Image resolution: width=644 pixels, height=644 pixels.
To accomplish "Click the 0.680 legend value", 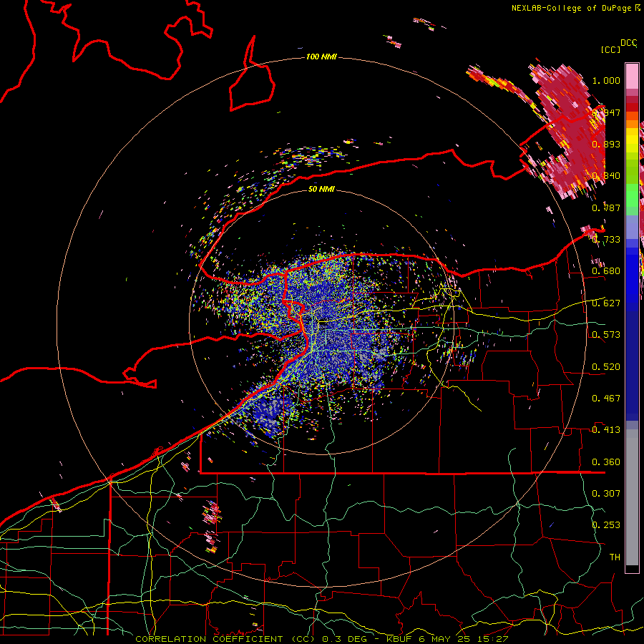I will 606,271.
